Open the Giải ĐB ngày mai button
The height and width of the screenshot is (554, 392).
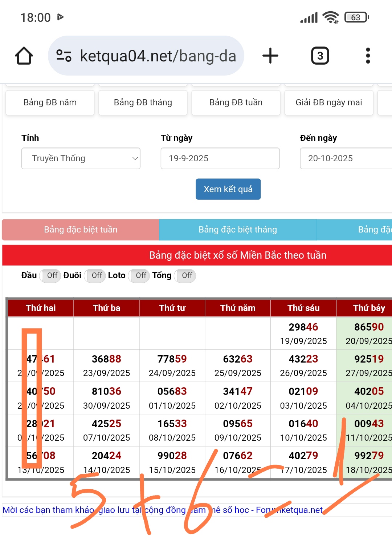tap(328, 103)
